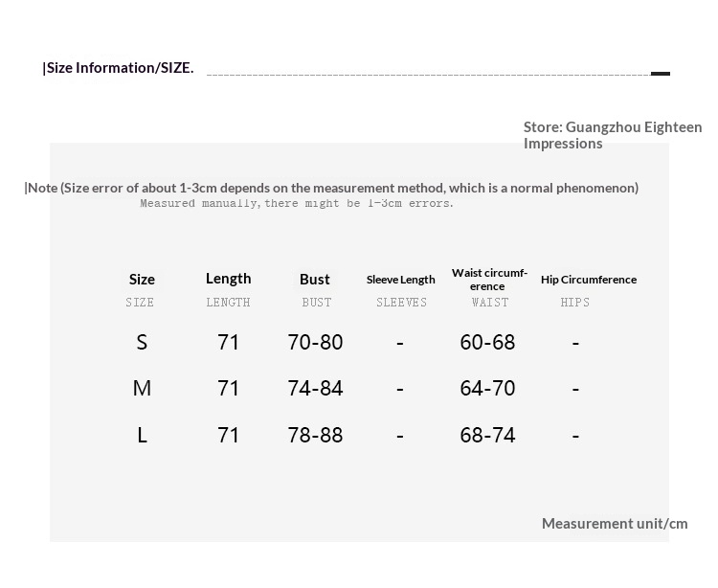The image size is (718, 588).
Task: Click the 64-70 waist value
Action: point(487,388)
